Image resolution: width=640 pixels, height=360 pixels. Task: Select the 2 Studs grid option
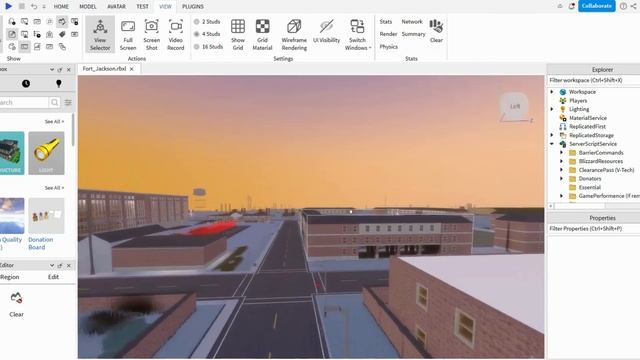[207, 22]
